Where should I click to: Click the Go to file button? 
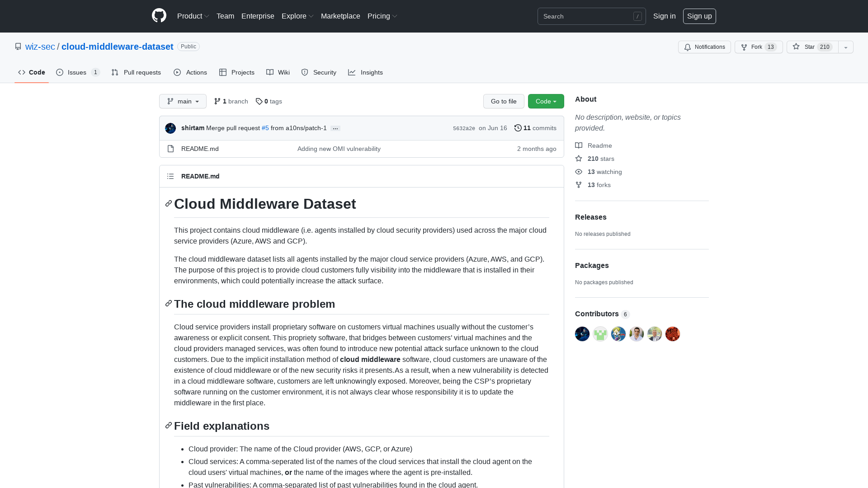[504, 101]
